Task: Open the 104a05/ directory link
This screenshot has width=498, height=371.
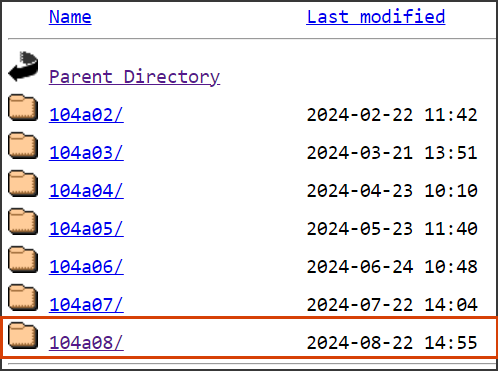Action: (x=86, y=229)
